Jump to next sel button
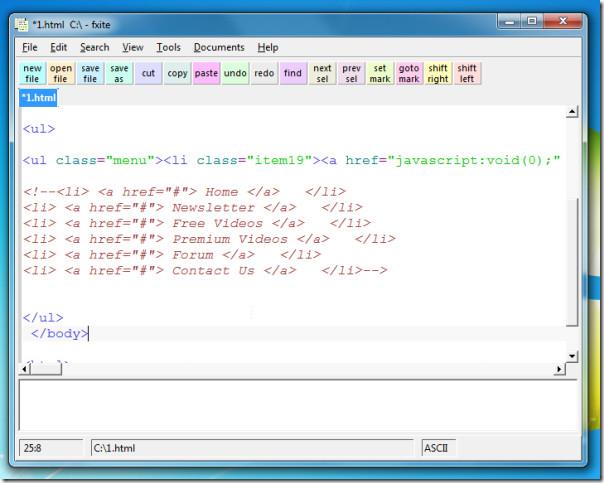This screenshot has width=604, height=483. coord(322,73)
